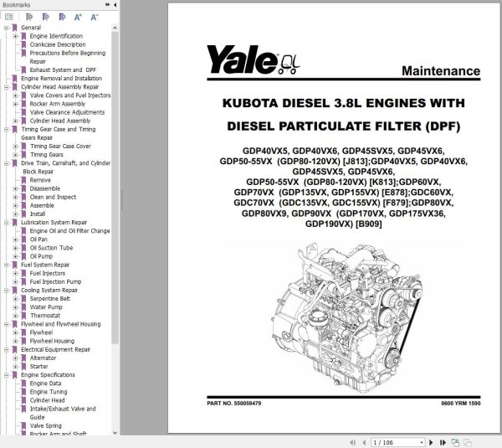
Task: Open the page number dropdown
Action: pyautogui.click(x=422, y=442)
